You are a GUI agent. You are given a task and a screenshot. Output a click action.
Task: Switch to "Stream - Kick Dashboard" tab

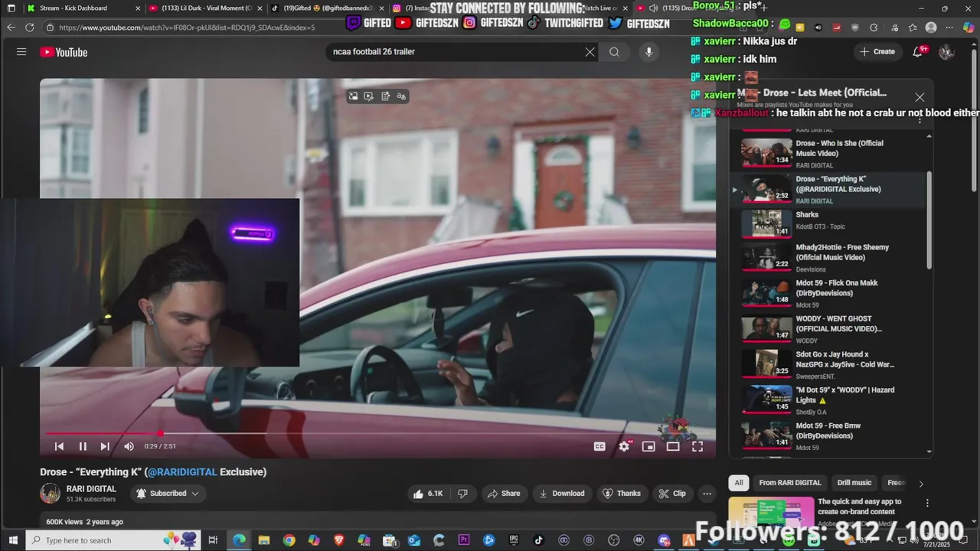click(83, 8)
